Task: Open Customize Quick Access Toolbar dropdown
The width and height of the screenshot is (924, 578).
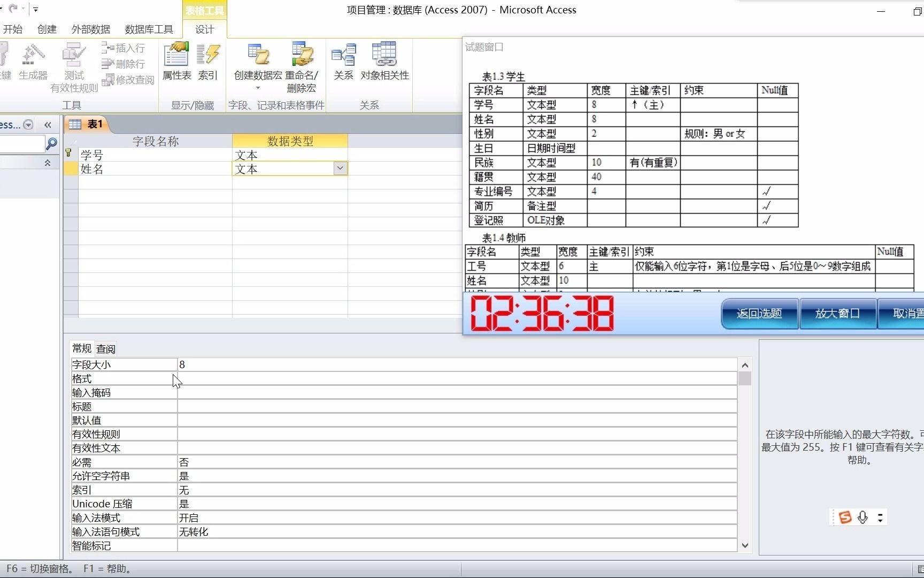Action: [x=35, y=9]
